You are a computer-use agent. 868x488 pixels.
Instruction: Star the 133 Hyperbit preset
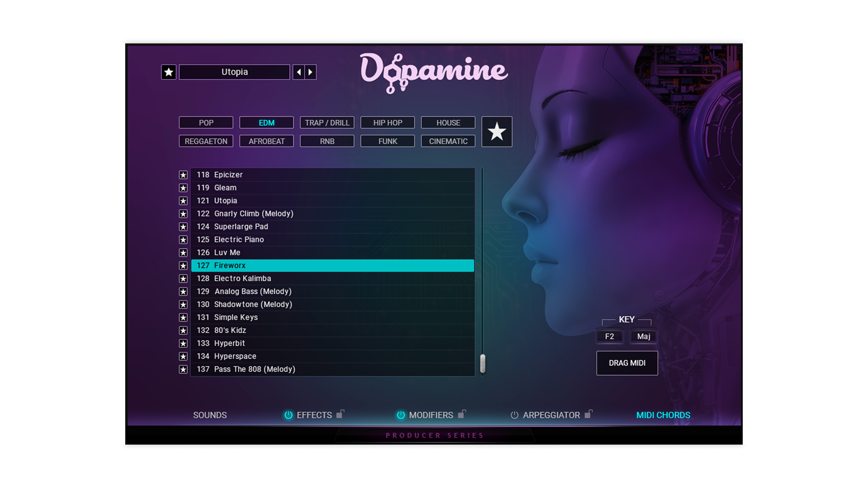click(183, 343)
